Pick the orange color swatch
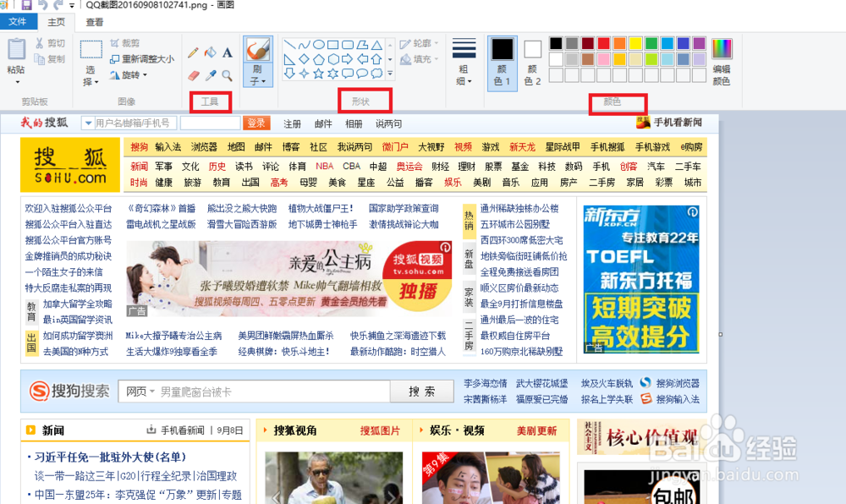The width and height of the screenshot is (846, 504). point(619,43)
